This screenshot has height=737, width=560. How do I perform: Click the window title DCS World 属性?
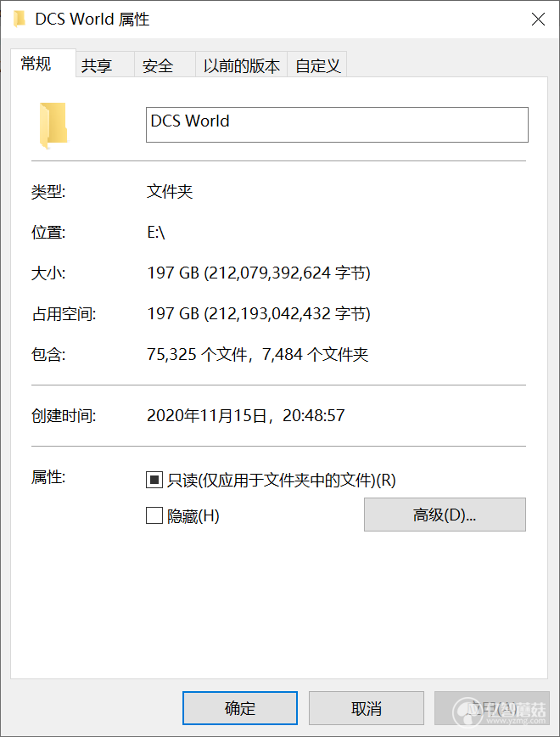click(92, 20)
